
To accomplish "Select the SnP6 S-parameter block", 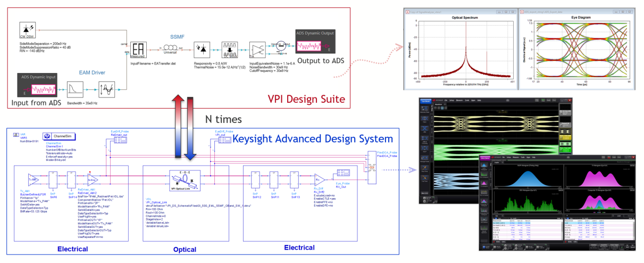I will coord(53,179).
